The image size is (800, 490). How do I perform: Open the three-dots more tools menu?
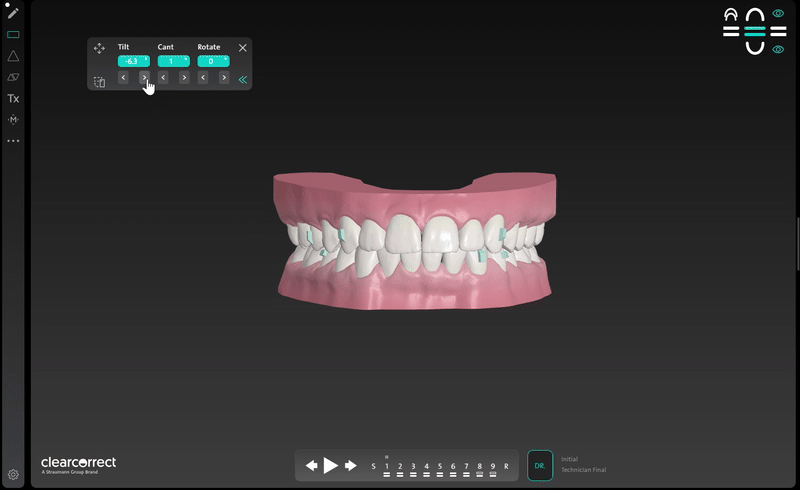13,141
